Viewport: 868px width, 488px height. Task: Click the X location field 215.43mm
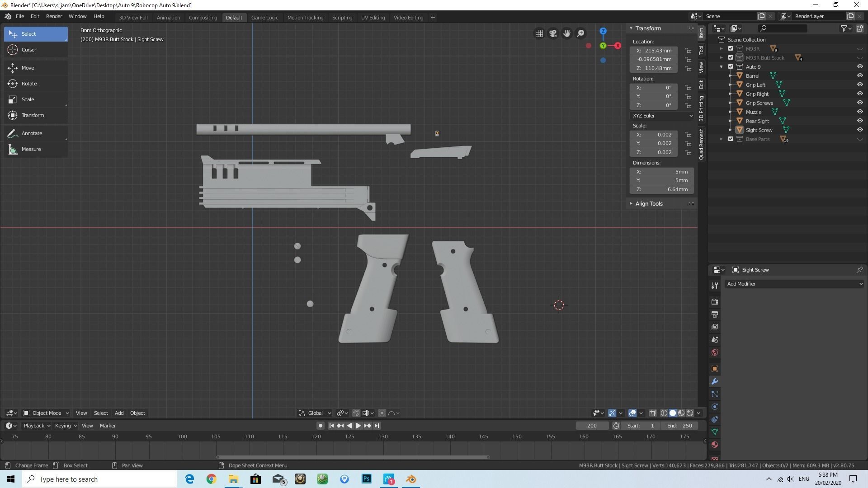coord(654,51)
